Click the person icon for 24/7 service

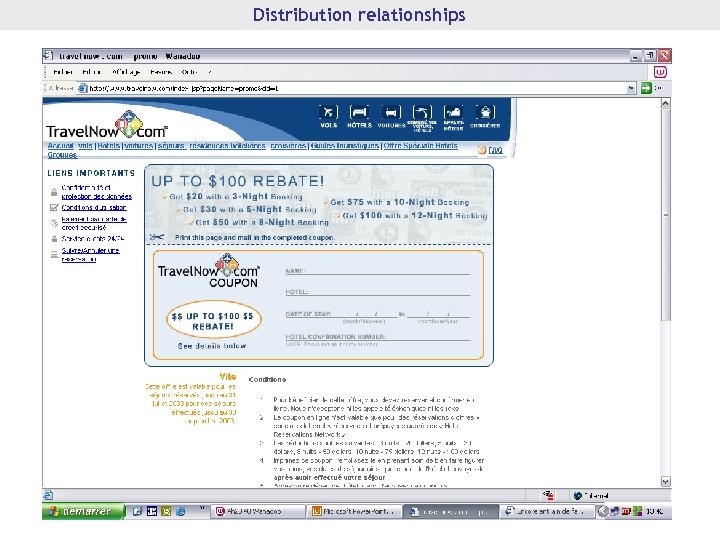pyautogui.click(x=54, y=239)
